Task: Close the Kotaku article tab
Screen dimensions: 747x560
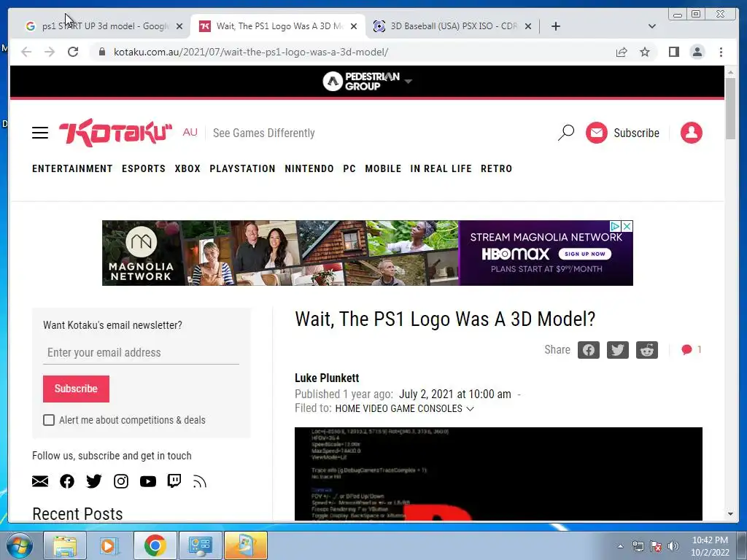Action: 354,26
